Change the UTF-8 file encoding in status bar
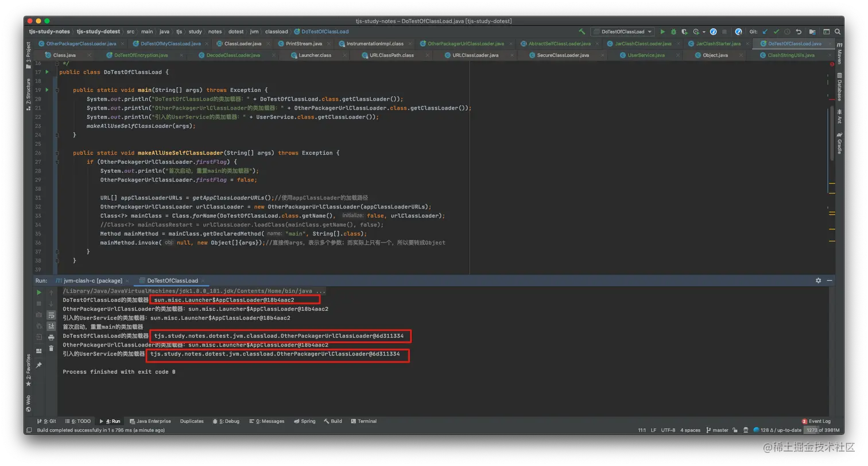The height and width of the screenshot is (466, 868). coord(668,430)
